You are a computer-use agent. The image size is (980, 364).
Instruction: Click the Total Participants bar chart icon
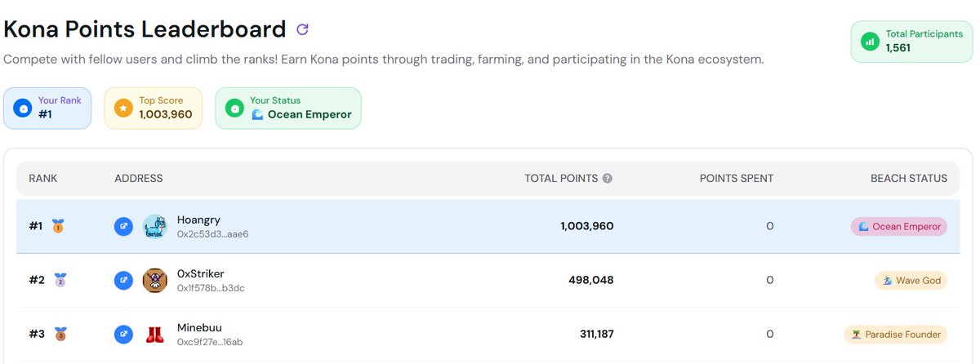[871, 41]
